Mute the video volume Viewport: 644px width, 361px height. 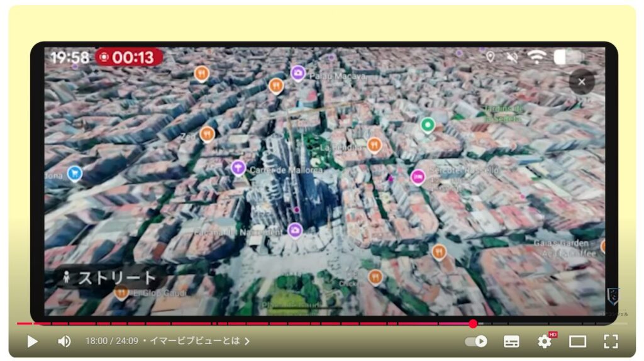pyautogui.click(x=64, y=341)
